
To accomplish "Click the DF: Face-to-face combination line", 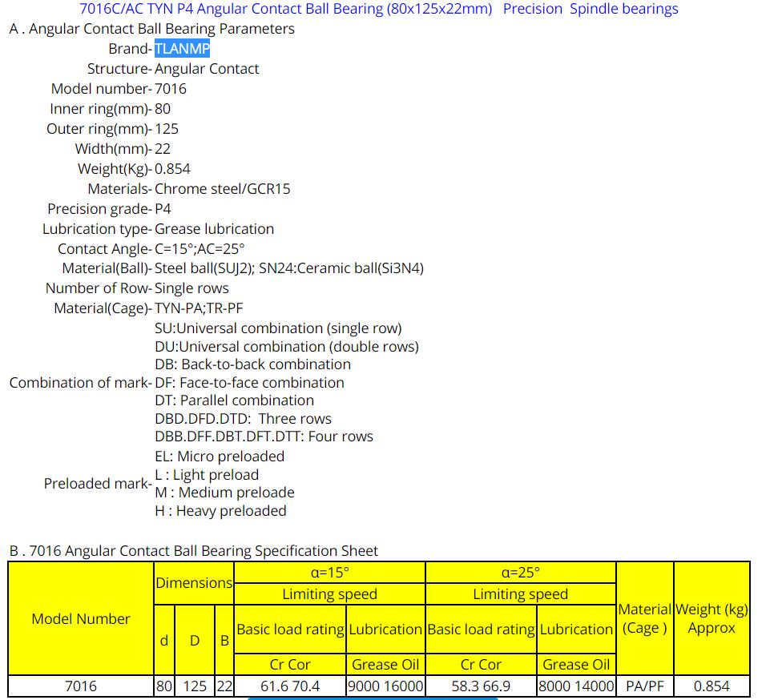I will pyautogui.click(x=249, y=383).
